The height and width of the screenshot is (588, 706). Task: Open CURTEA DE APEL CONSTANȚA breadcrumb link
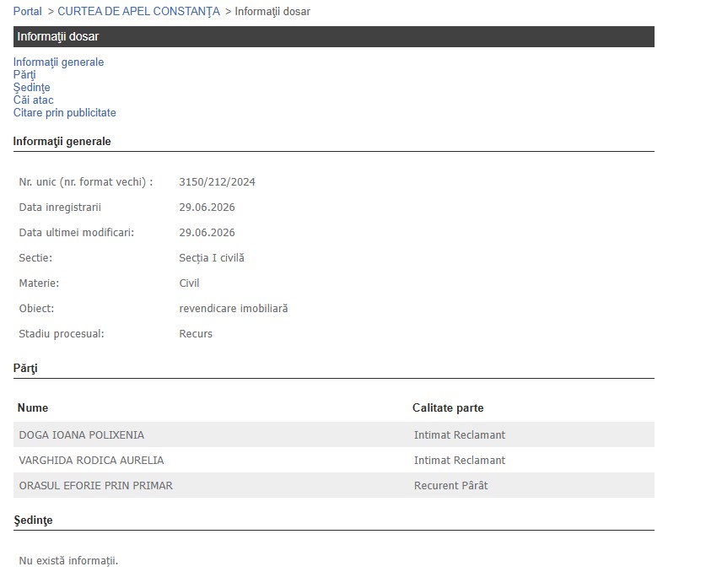[138, 11]
